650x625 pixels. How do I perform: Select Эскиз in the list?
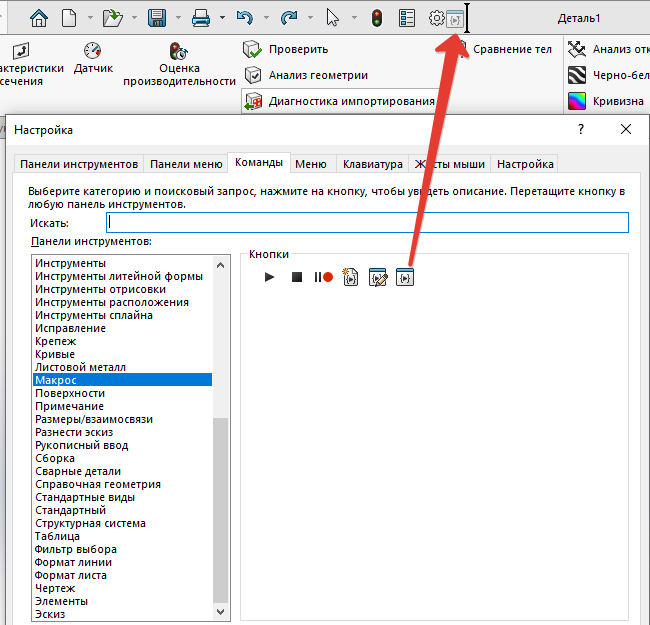[x=122, y=614]
